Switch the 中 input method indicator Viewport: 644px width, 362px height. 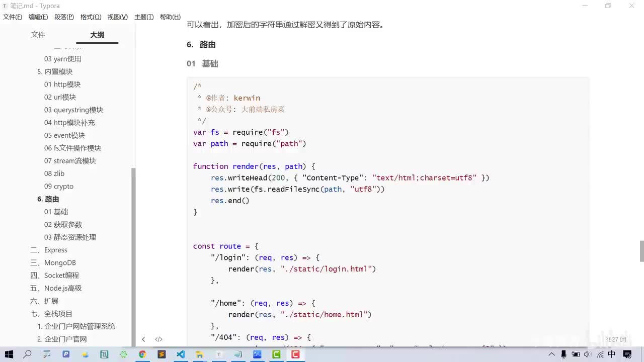(612, 354)
